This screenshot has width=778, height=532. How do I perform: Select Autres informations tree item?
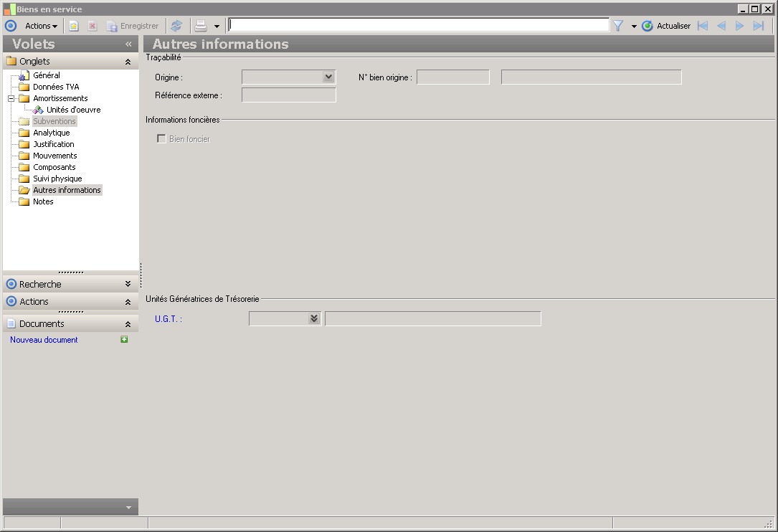click(67, 190)
